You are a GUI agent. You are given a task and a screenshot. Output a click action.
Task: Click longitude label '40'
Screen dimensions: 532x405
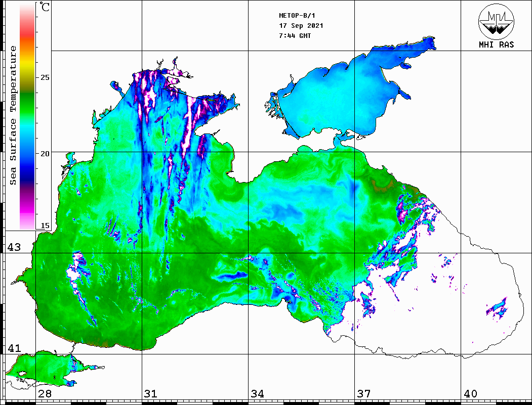[x=470, y=394]
